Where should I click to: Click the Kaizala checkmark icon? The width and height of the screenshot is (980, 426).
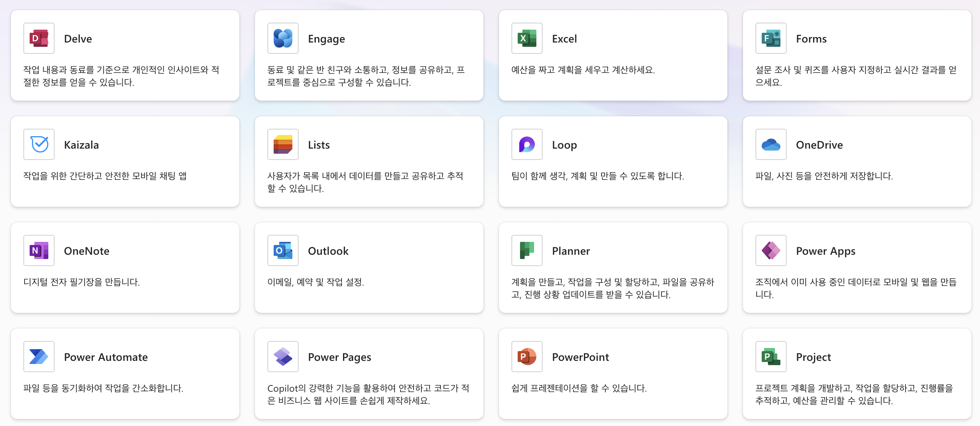(x=39, y=144)
